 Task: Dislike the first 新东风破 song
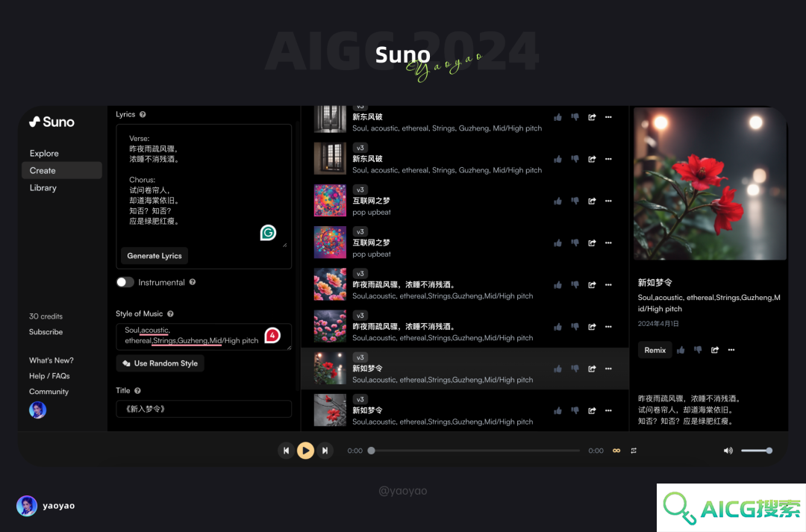575,117
